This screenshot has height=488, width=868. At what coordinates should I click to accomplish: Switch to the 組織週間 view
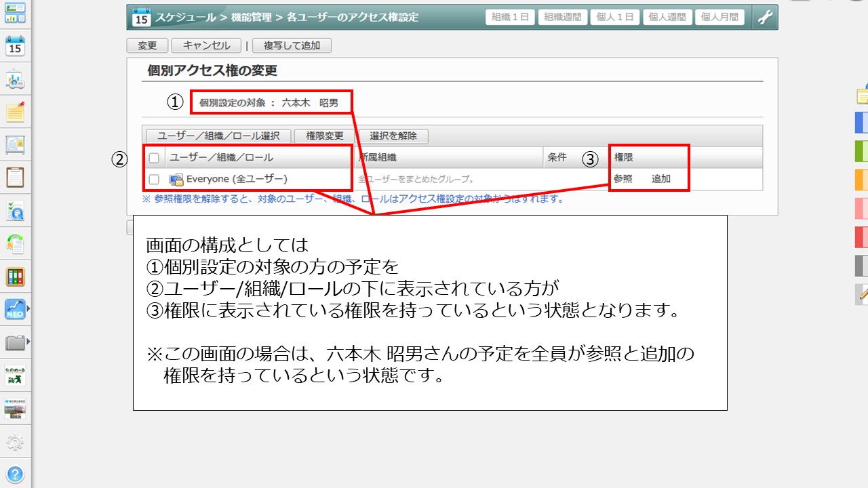[x=563, y=18]
